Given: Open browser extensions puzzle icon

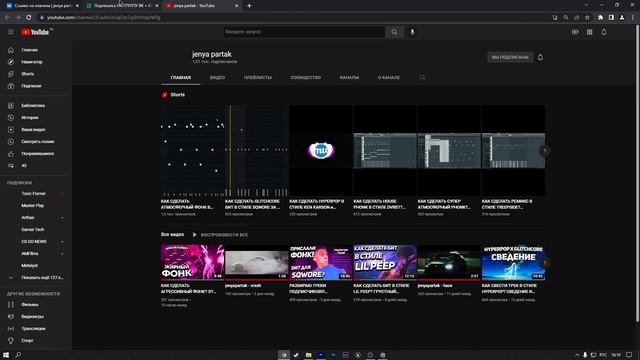Looking at the screenshot, I should [600, 18].
